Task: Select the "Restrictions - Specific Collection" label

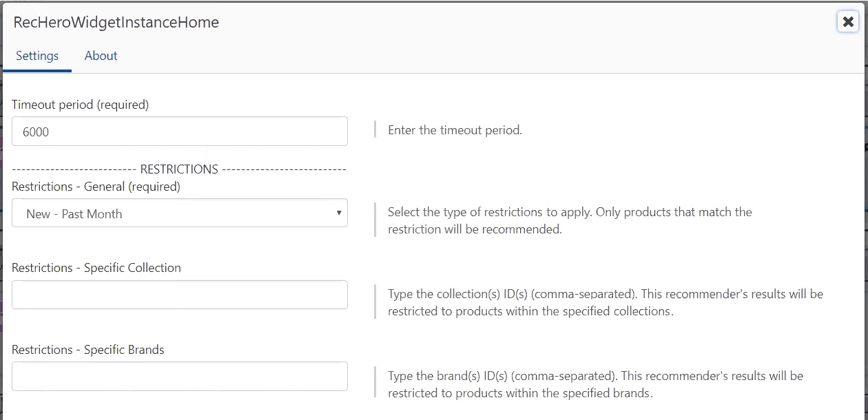Action: [96, 268]
